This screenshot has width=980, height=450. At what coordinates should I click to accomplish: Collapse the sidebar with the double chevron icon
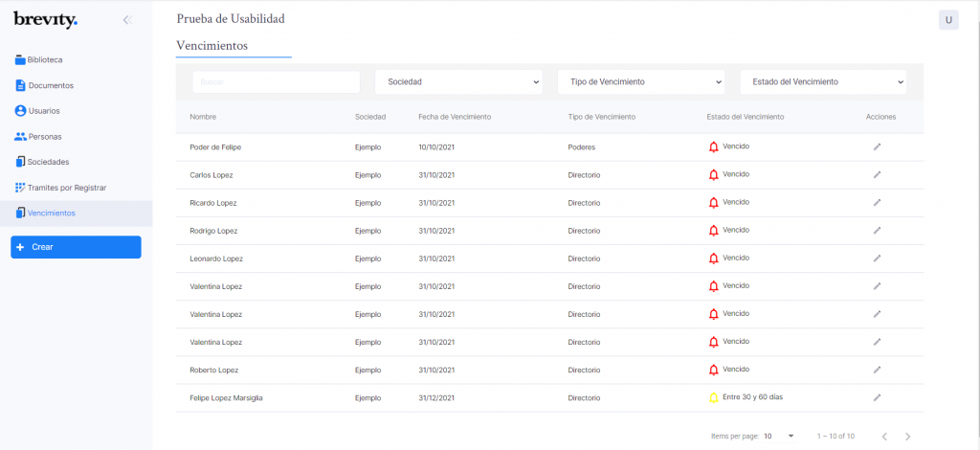(x=127, y=20)
